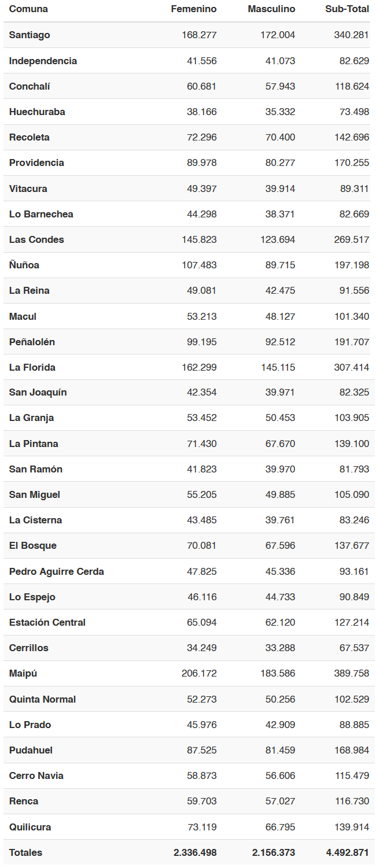376x868 pixels.
Task: Click the Ñuñoa comuna name
Action: (x=24, y=265)
